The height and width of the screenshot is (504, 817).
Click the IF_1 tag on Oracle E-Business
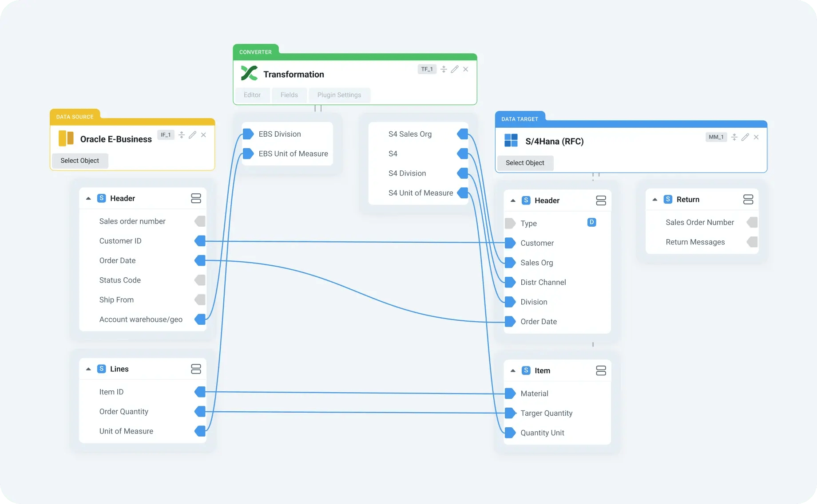(x=166, y=135)
